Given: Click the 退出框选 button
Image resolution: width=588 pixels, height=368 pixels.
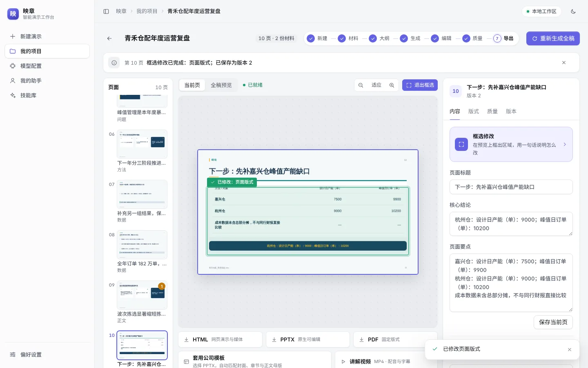Looking at the screenshot, I should tap(420, 85).
